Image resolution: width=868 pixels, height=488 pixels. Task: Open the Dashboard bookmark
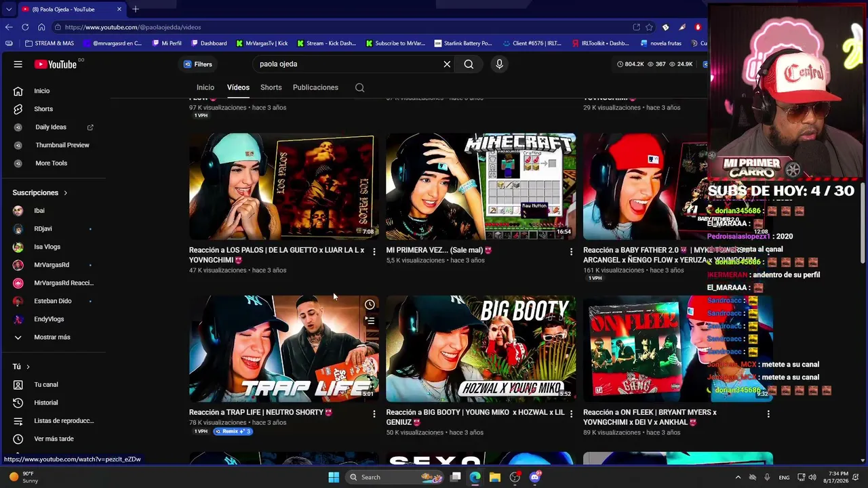(x=209, y=43)
